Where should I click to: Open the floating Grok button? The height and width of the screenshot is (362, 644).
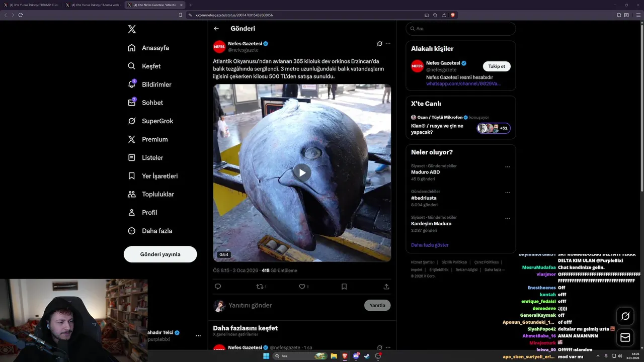pos(625,316)
